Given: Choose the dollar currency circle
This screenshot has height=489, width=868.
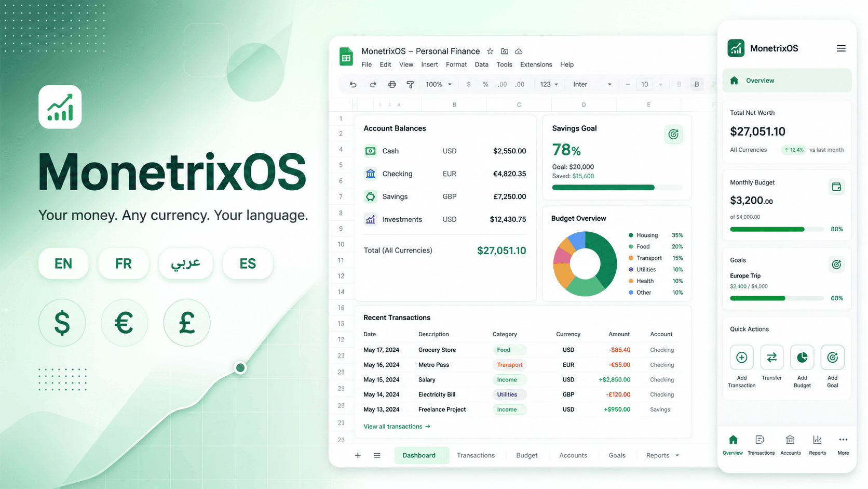Looking at the screenshot, I should click(62, 323).
